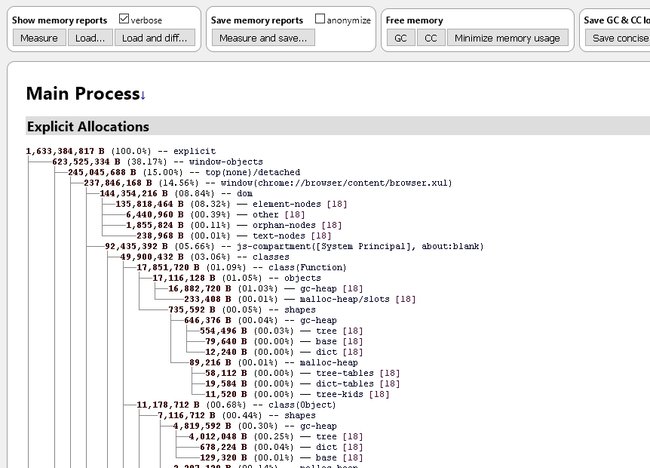
Task: Collapse the dom tree branch
Action: 176,194
